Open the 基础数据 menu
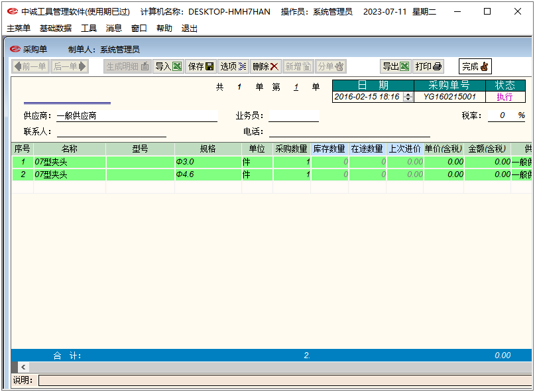This screenshot has height=392, width=535. [x=56, y=29]
